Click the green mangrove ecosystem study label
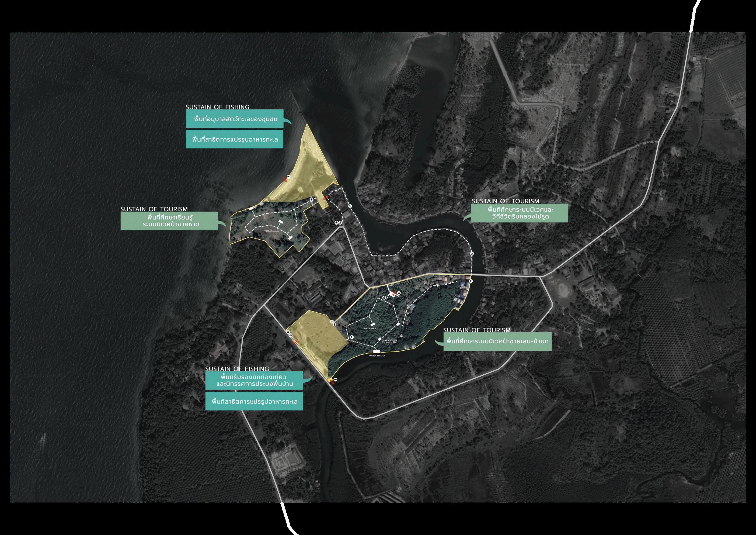The width and height of the screenshot is (756, 535). coord(497,341)
